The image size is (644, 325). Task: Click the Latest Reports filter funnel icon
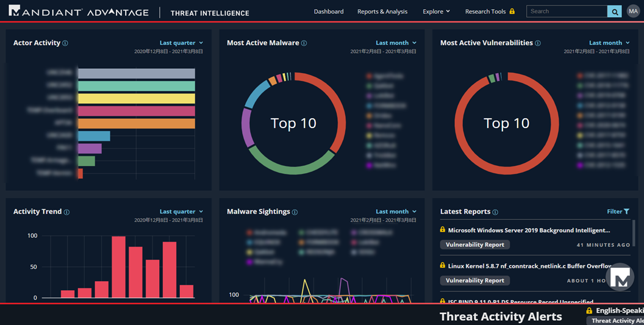tap(626, 212)
